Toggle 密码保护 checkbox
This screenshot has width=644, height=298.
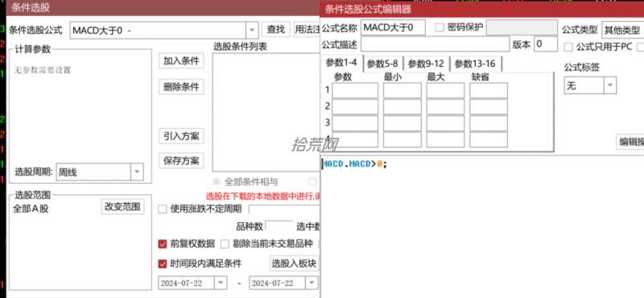[x=440, y=27]
